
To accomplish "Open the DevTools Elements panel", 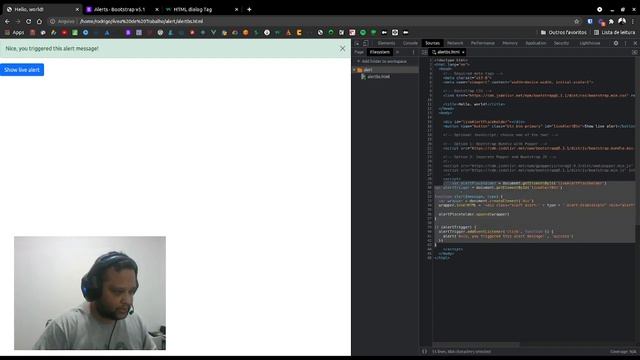I will tap(386, 43).
